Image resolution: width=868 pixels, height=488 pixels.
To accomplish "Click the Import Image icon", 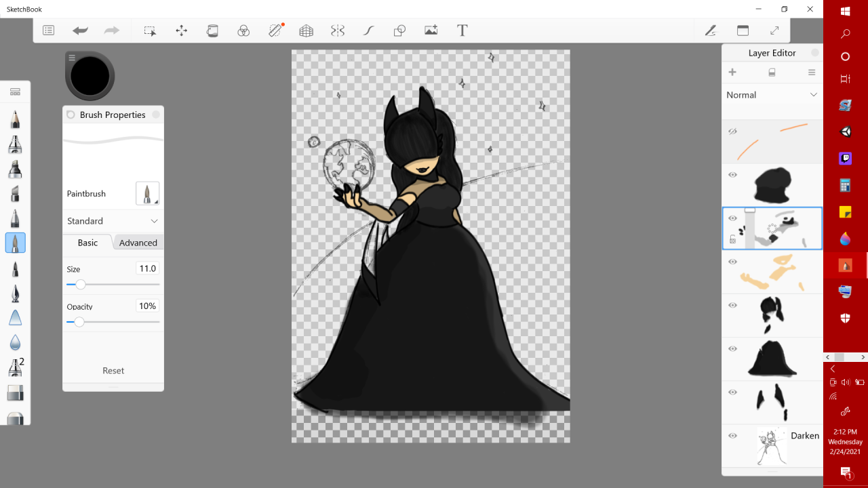I will coord(431,30).
